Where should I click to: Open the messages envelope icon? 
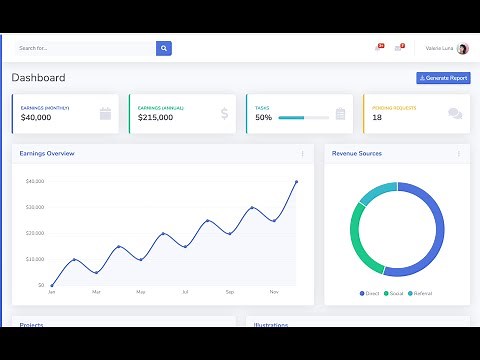[399, 48]
